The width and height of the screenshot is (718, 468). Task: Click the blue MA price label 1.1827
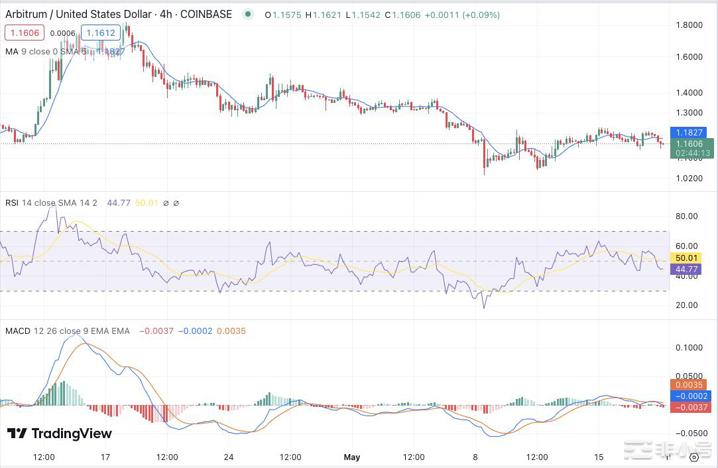pyautogui.click(x=689, y=132)
